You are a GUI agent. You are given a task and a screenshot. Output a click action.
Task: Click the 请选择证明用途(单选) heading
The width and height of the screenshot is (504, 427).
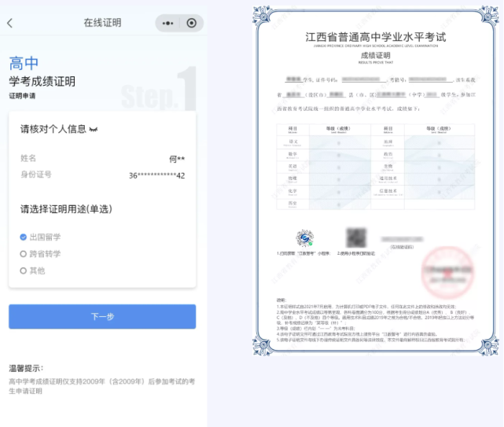66,209
